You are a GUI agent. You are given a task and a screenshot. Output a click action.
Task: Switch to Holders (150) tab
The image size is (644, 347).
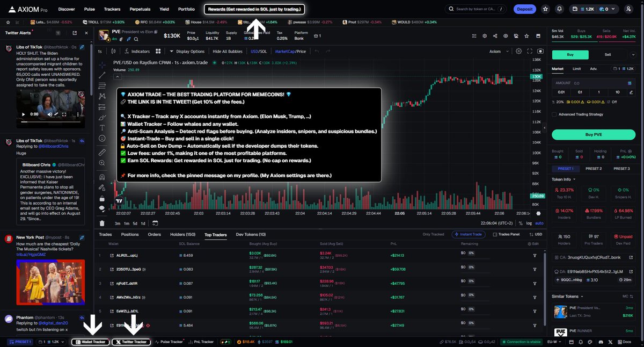[183, 234]
